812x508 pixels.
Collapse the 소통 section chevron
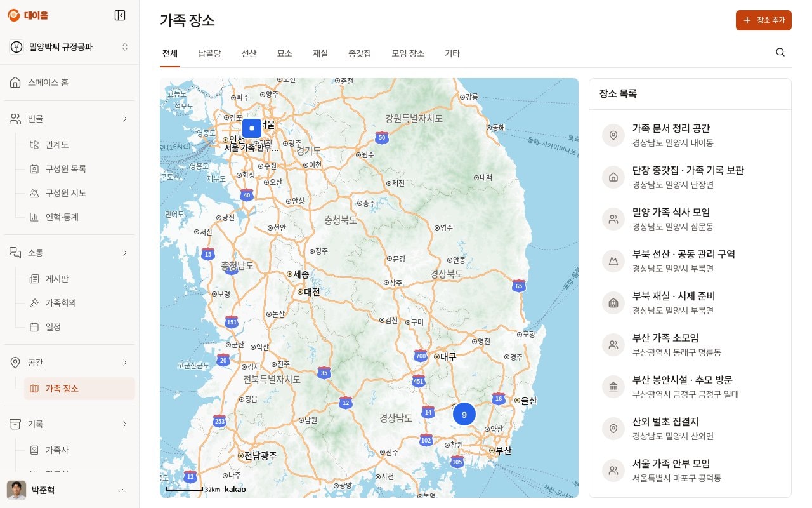coord(125,253)
